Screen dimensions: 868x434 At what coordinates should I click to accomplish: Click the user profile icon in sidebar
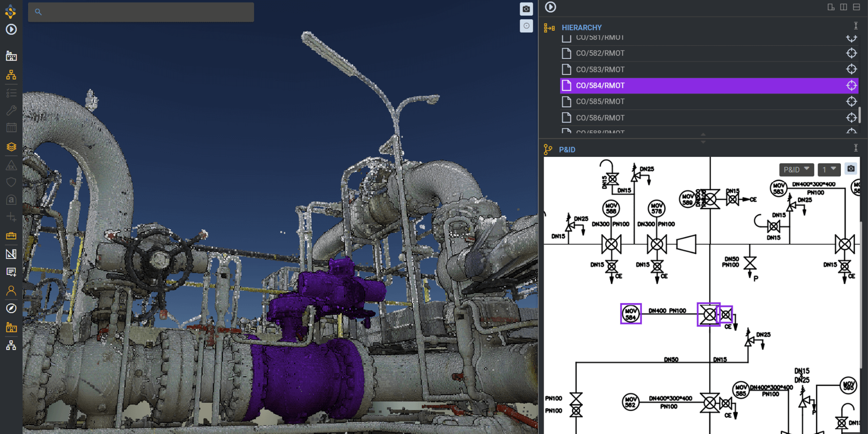click(11, 291)
